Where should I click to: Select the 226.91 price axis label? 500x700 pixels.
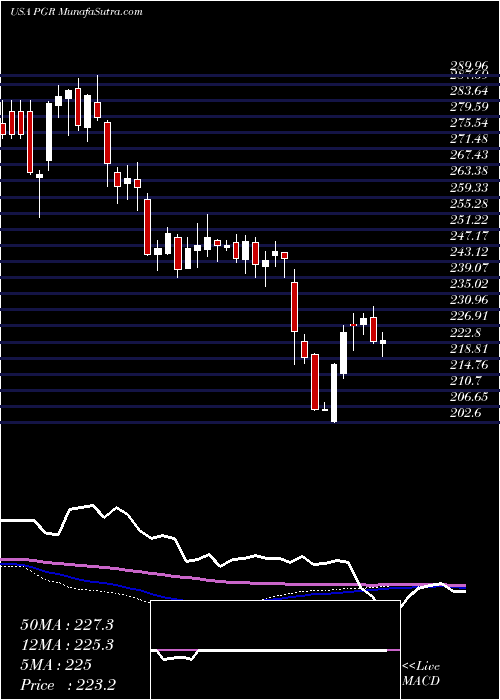pyautogui.click(x=468, y=316)
